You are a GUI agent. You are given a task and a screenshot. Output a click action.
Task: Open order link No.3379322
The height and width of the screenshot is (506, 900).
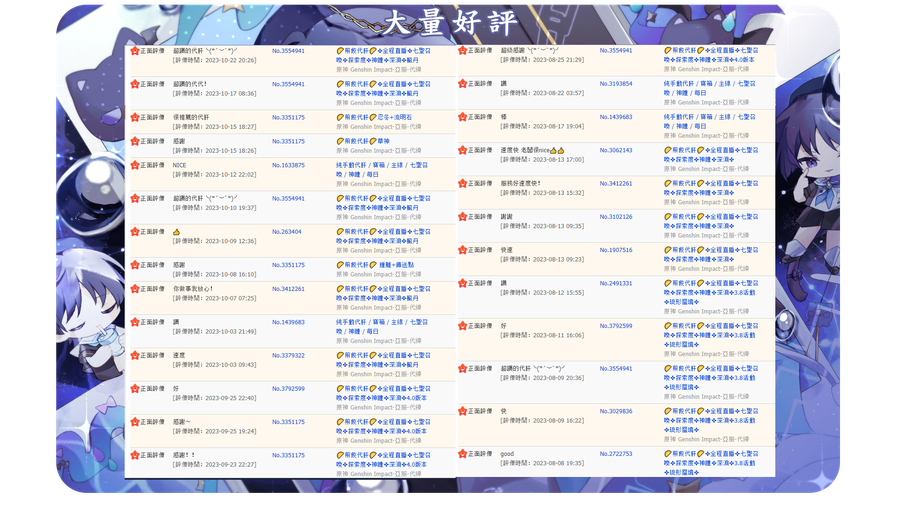pyautogui.click(x=288, y=356)
